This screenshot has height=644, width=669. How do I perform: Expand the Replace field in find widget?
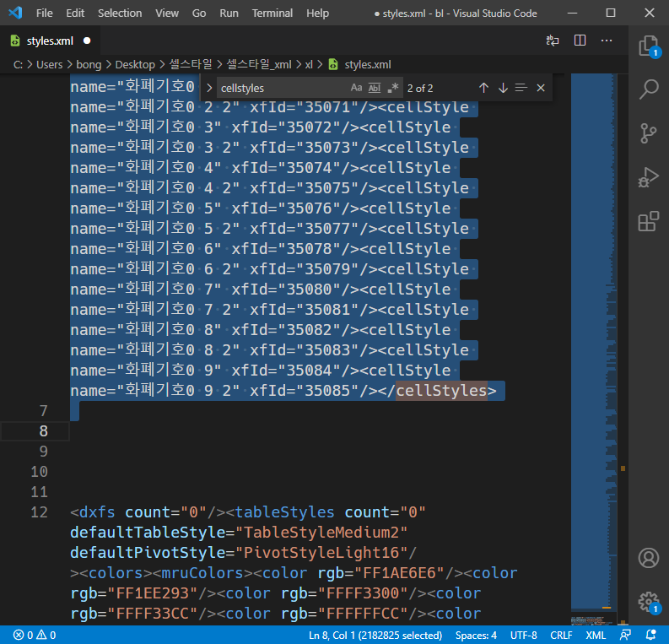[209, 88]
